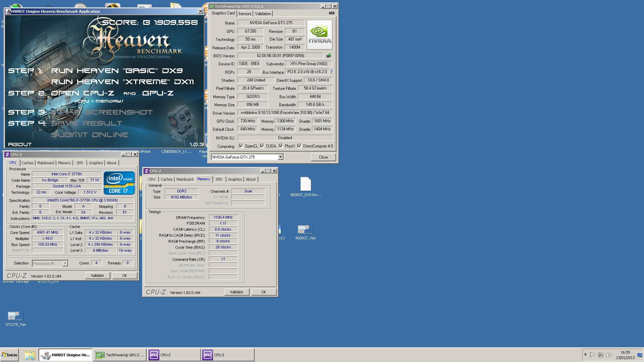Image resolution: width=644 pixels, height=362 pixels.
Task: Click the GPU name field GeForce GTX 275
Action: point(271,23)
